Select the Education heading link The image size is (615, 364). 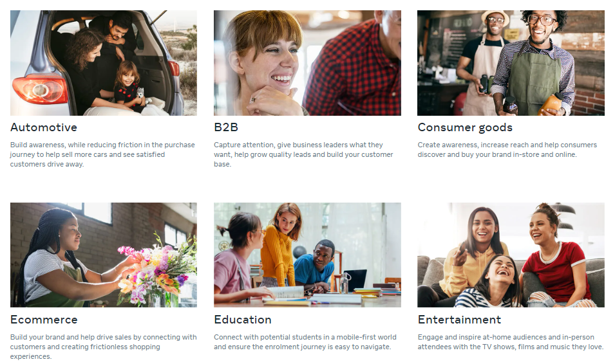point(242,320)
